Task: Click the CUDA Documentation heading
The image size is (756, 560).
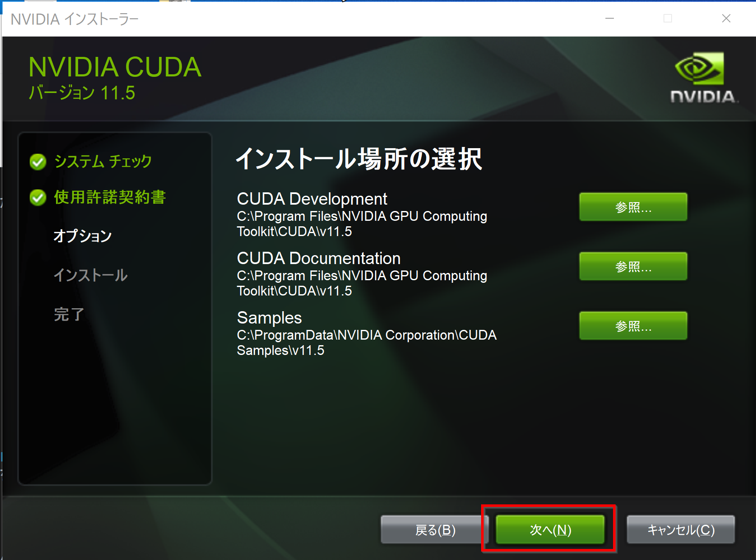Action: [319, 258]
